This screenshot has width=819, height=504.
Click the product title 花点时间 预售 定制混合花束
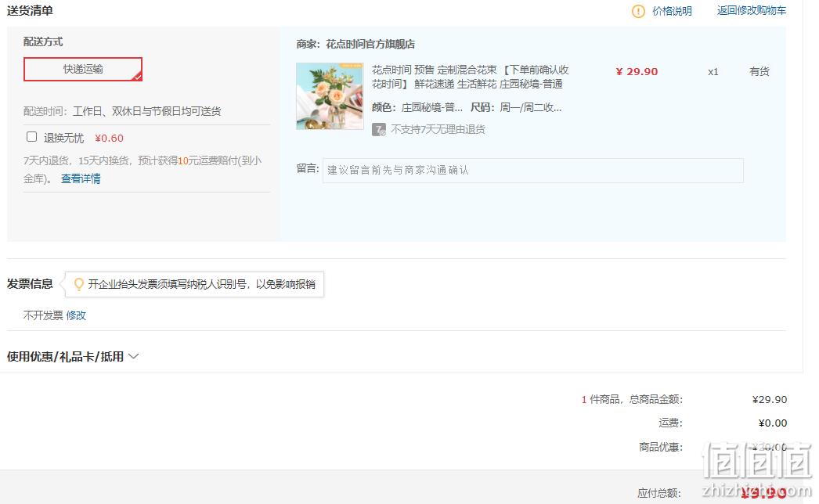[x=470, y=77]
